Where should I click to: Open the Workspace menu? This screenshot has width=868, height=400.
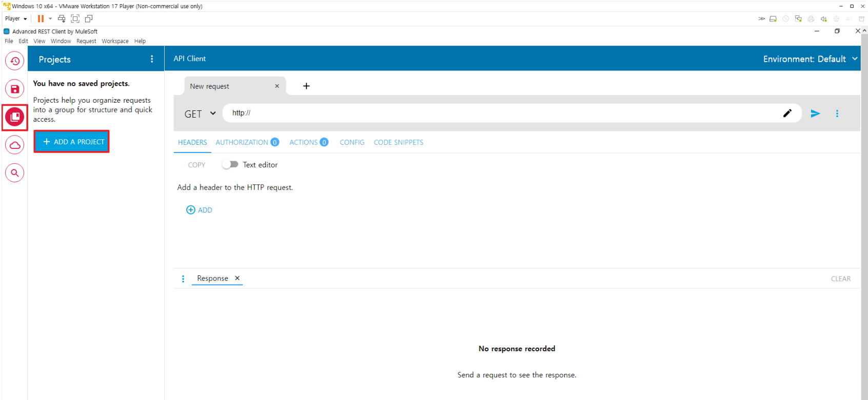tap(115, 41)
